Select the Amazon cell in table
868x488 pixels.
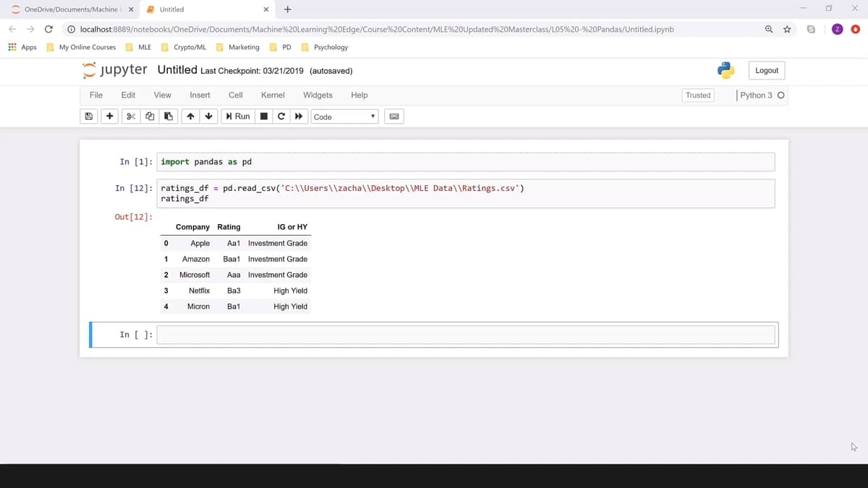point(196,259)
